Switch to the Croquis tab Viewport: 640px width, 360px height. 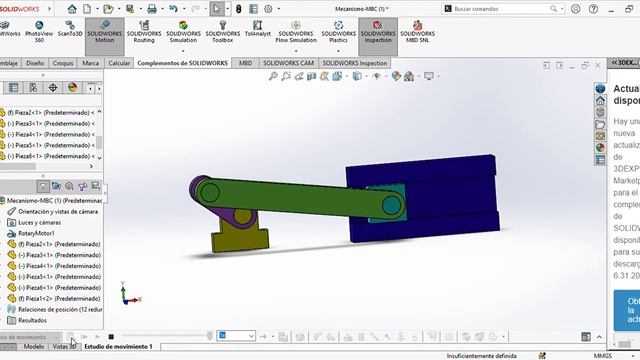[x=63, y=63]
